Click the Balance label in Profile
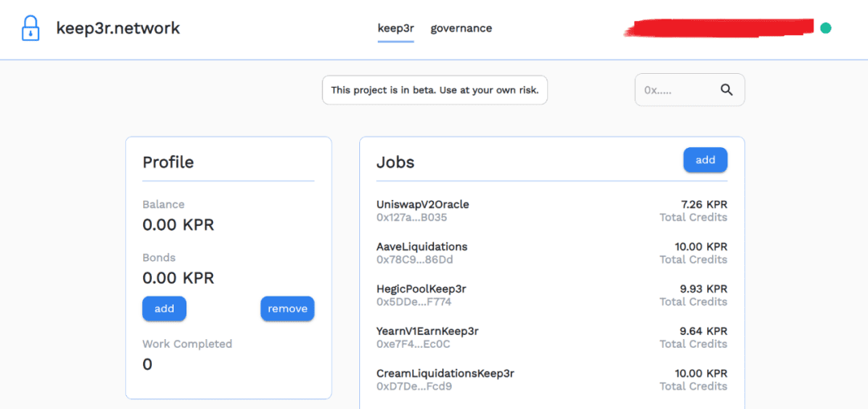Image resolution: width=868 pixels, height=409 pixels. point(163,204)
